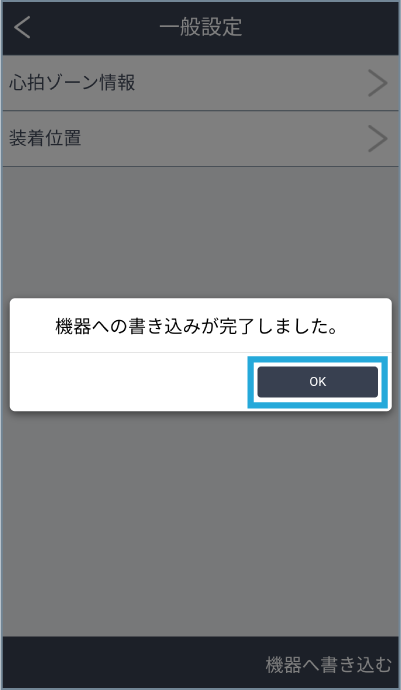
Task: Tap the back arrow in the header
Action: [22, 27]
